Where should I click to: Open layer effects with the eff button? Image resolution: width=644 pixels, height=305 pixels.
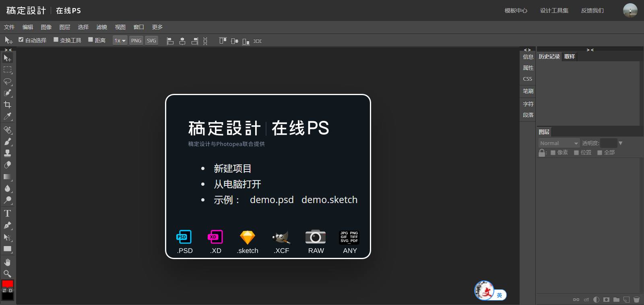(586, 299)
